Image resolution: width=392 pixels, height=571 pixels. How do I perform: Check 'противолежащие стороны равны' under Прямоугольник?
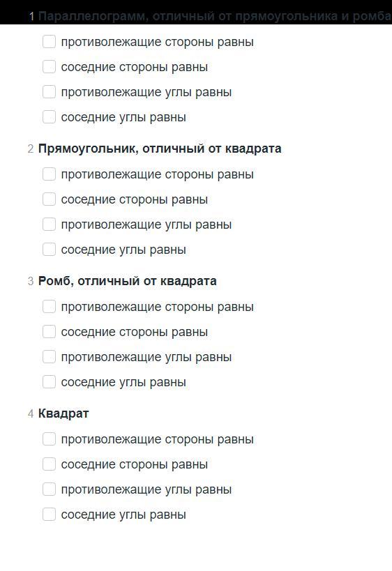point(50,174)
